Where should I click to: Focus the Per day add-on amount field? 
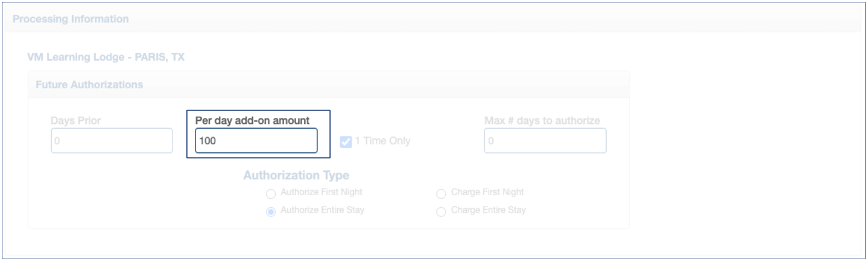click(x=256, y=141)
